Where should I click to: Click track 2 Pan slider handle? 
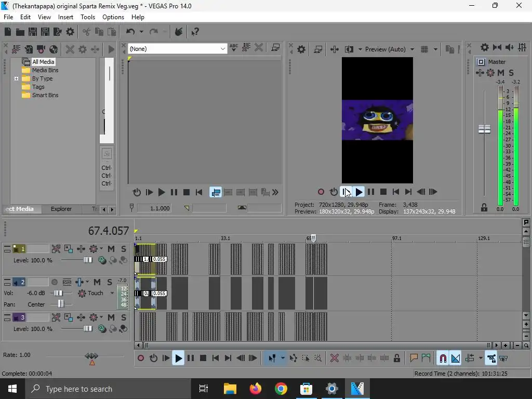coord(61,303)
